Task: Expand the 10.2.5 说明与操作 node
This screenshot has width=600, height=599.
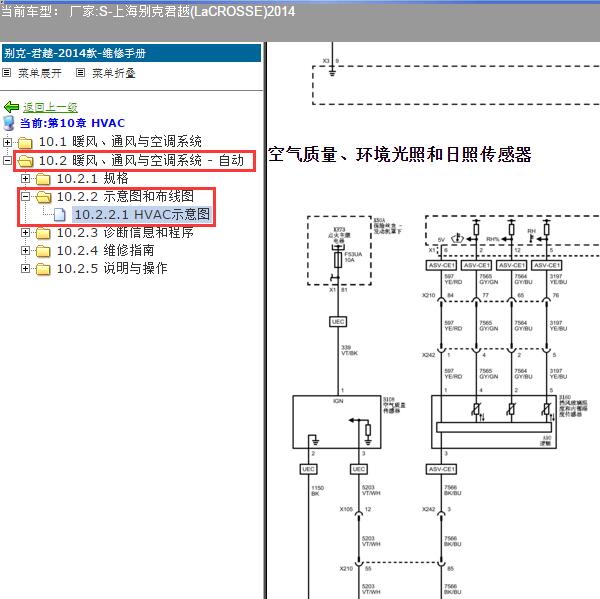Action: point(25,268)
